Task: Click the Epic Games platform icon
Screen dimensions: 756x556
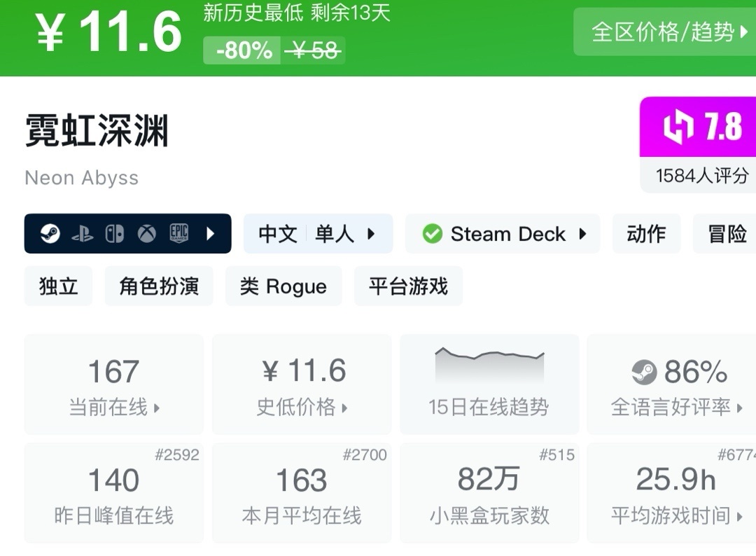Action: coord(179,234)
